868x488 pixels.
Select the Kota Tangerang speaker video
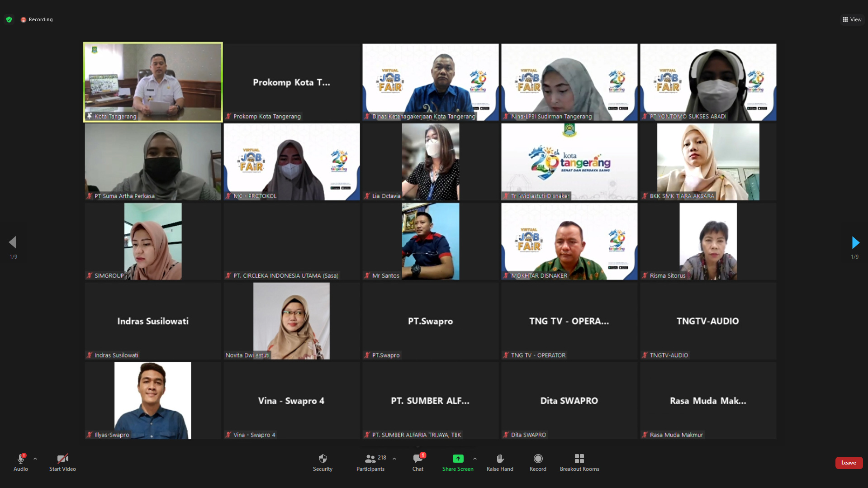pyautogui.click(x=153, y=82)
